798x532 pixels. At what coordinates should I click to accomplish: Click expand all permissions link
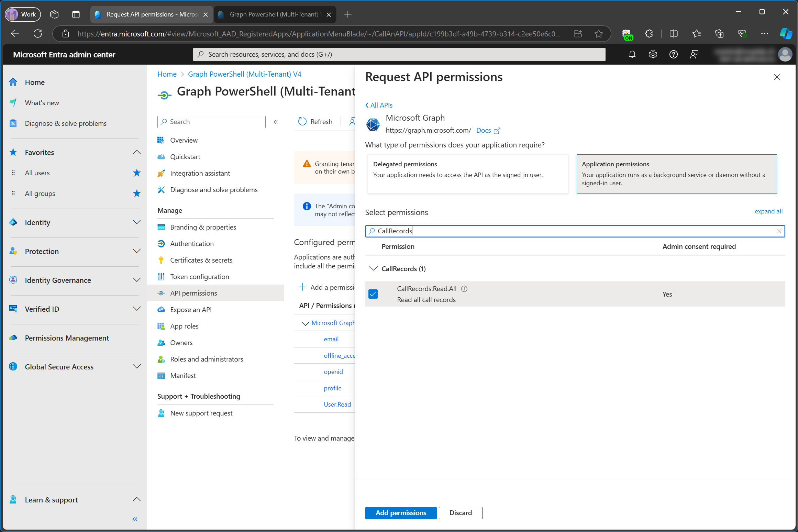(x=768, y=211)
